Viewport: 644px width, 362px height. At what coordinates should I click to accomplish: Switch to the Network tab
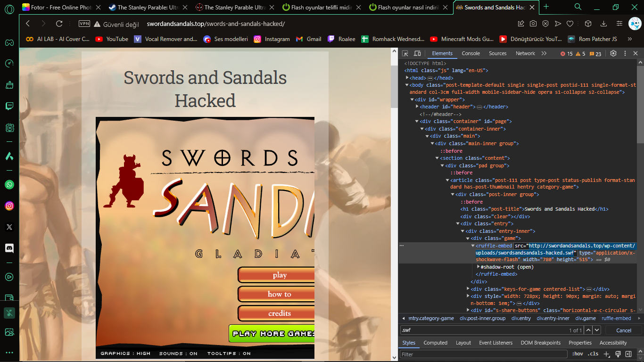(525, 53)
